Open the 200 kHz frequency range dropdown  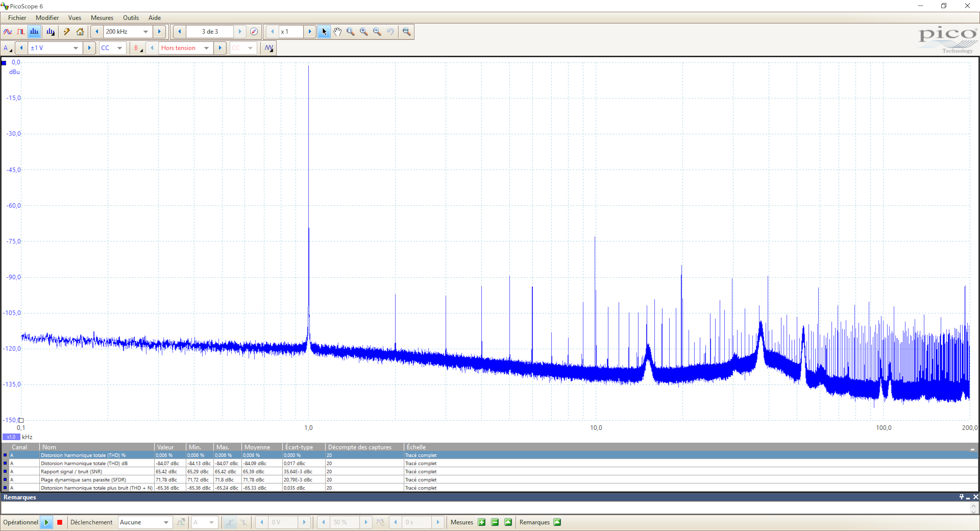(x=145, y=32)
